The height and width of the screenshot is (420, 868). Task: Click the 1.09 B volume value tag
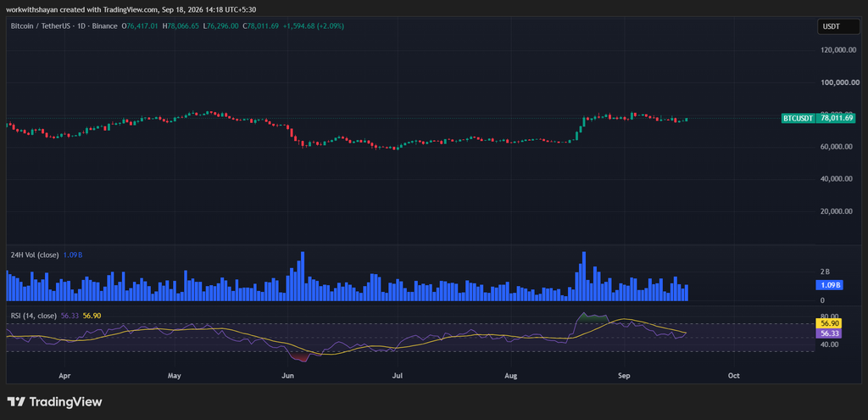829,285
